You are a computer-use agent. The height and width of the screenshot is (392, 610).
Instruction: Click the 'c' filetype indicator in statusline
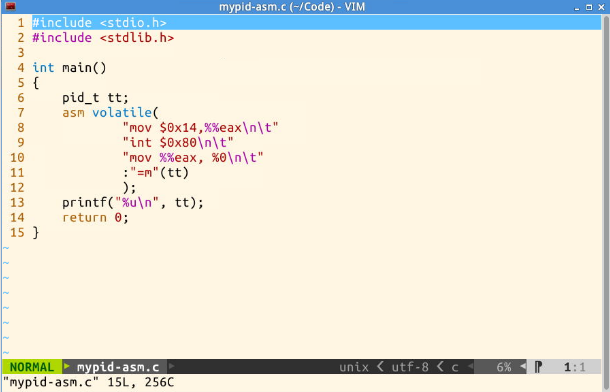point(455,367)
